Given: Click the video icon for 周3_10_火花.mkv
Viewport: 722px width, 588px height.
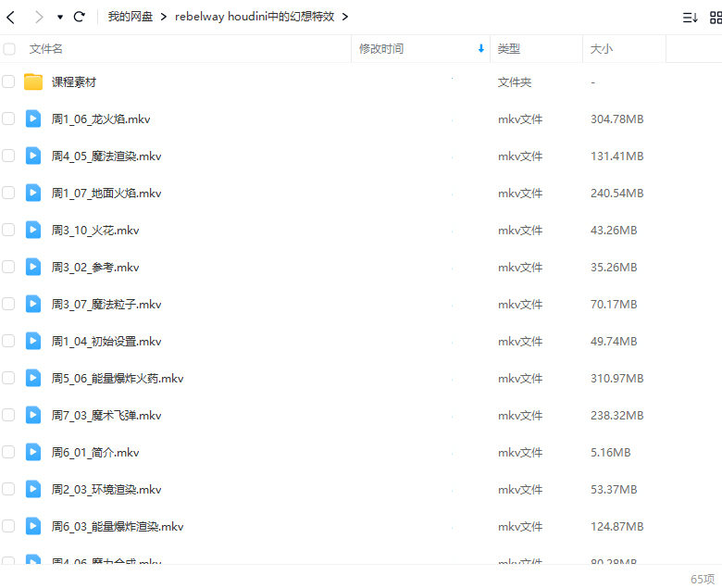Looking at the screenshot, I should tap(33, 230).
